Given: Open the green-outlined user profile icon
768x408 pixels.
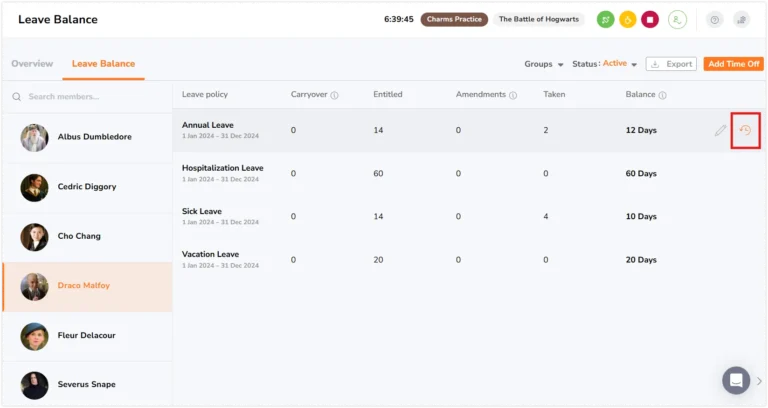Looking at the screenshot, I should pyautogui.click(x=677, y=20).
